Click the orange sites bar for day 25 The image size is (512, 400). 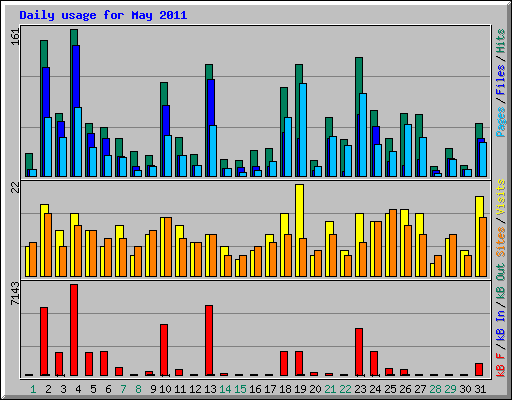point(393,243)
